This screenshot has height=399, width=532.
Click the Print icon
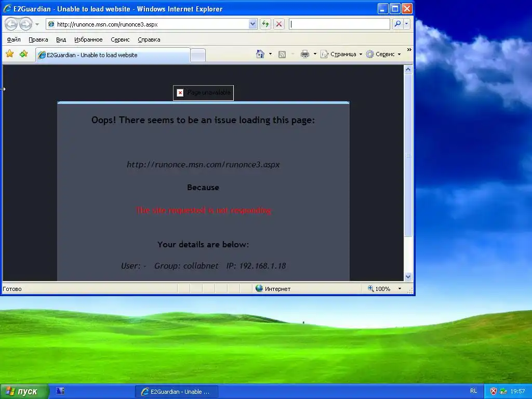click(x=304, y=54)
